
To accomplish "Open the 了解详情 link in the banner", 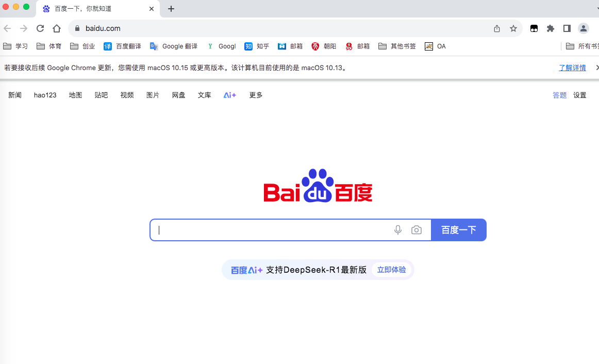I will [572, 68].
